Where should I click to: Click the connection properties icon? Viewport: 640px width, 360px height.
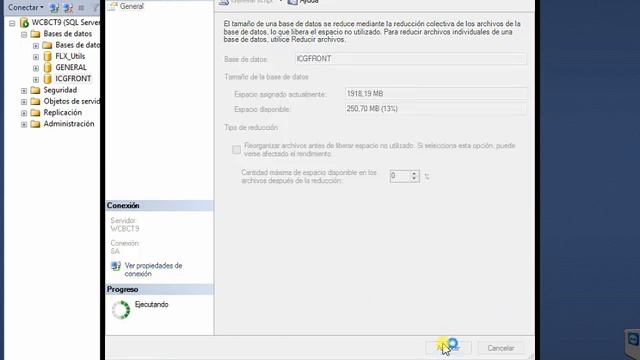pos(116,266)
